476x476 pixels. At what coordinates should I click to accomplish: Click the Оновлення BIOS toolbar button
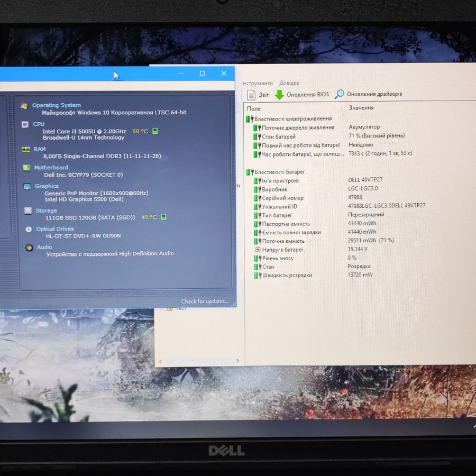click(302, 95)
